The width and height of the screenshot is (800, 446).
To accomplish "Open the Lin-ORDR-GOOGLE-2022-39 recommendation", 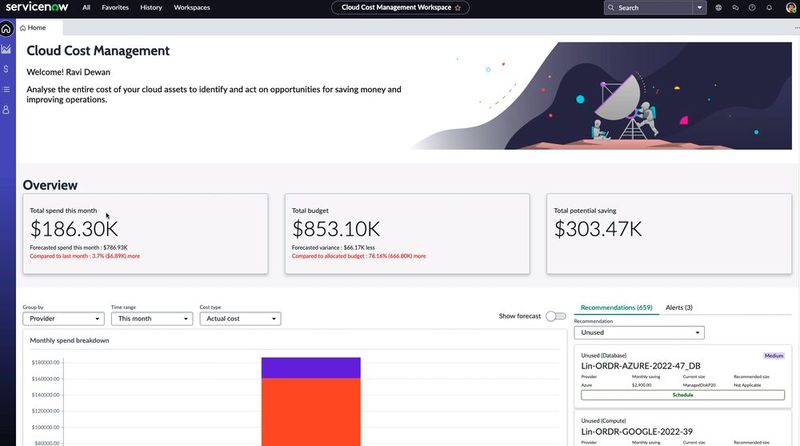I will (637, 432).
